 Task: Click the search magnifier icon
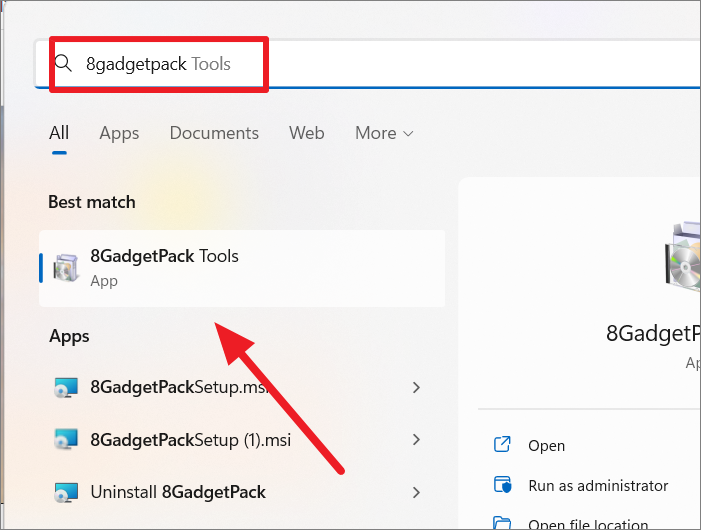63,63
